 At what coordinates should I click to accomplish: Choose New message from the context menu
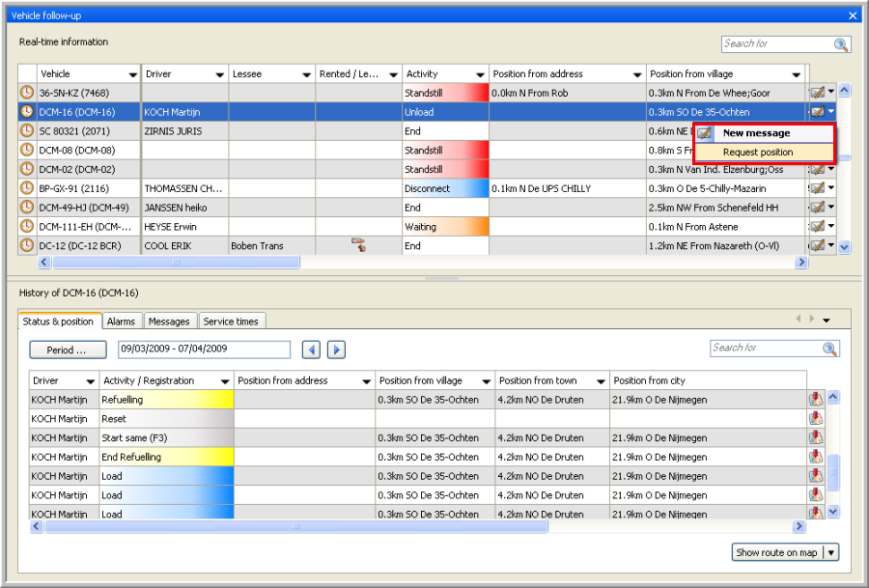(x=756, y=133)
